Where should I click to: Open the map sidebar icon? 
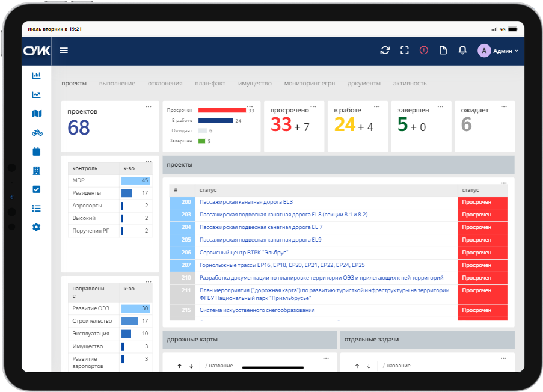[x=37, y=114]
